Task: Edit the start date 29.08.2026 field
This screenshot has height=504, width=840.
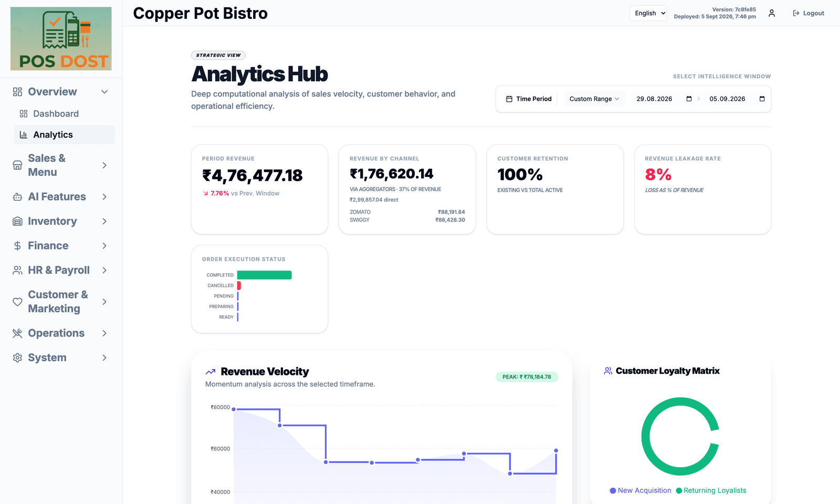Action: (x=655, y=99)
